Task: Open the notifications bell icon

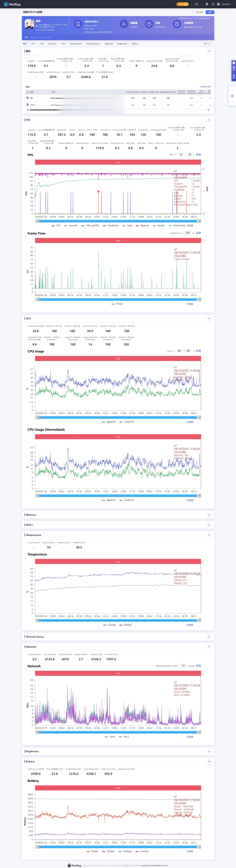Action: click(207, 4)
